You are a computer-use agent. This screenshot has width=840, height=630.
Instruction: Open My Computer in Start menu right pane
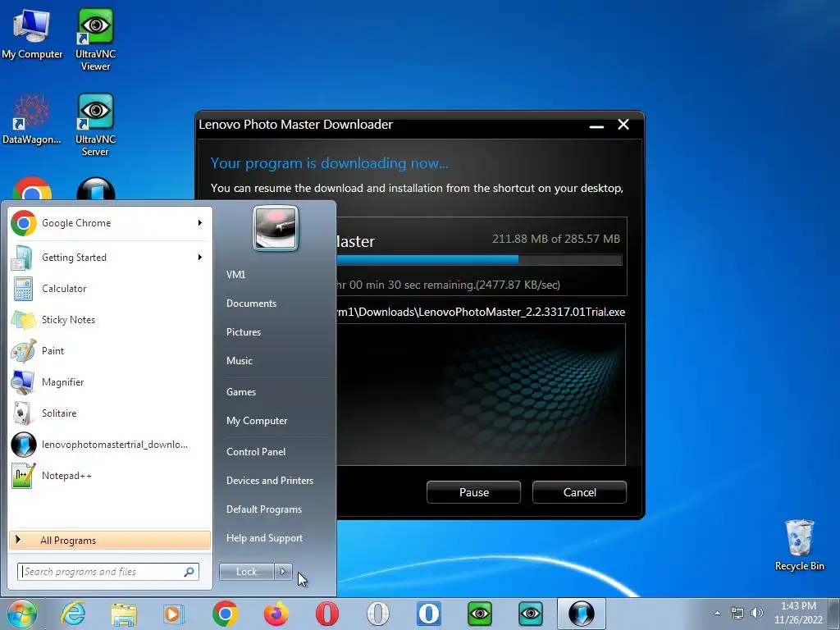tap(257, 421)
